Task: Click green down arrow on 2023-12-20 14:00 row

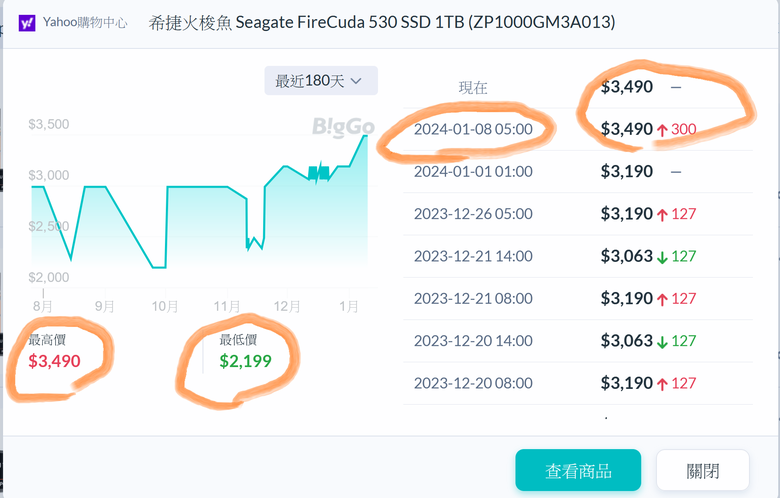Action: (662, 341)
